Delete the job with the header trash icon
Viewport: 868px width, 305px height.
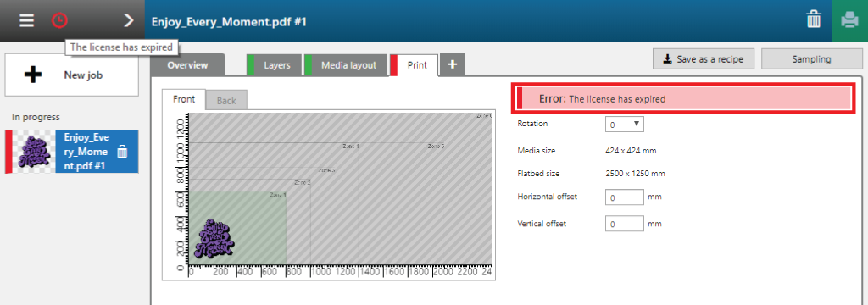coord(813,21)
